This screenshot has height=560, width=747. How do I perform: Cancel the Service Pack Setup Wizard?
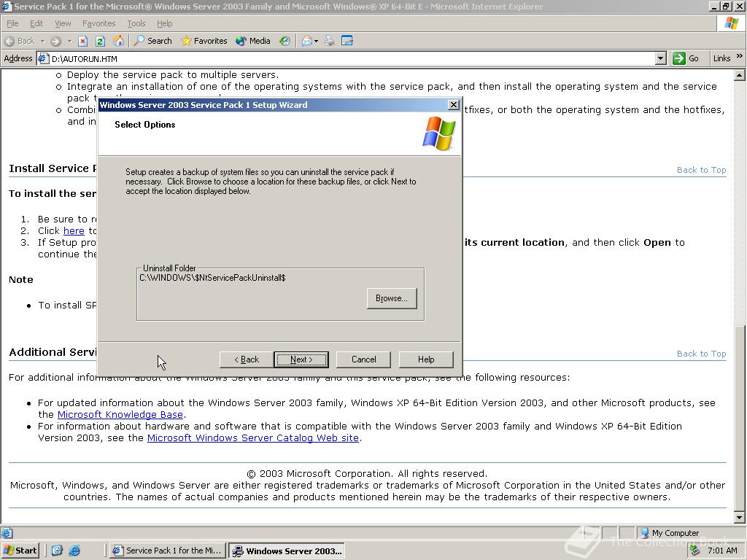[363, 359]
